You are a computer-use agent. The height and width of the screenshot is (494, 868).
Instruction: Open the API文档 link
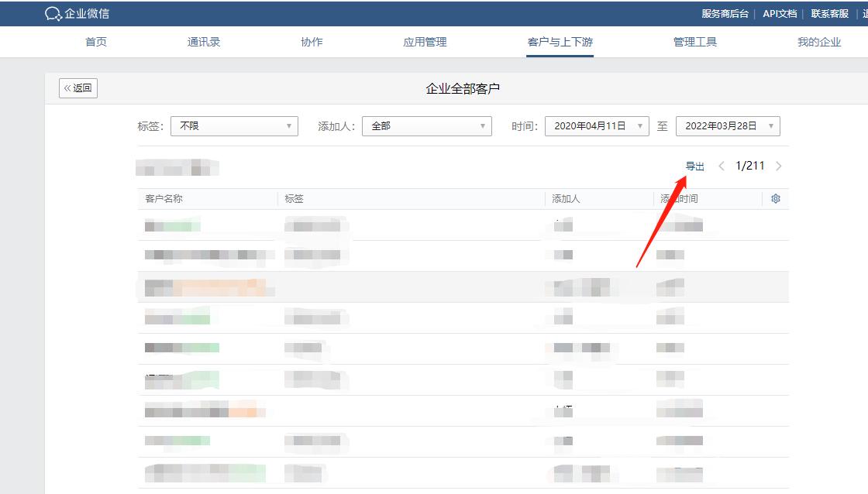[777, 12]
